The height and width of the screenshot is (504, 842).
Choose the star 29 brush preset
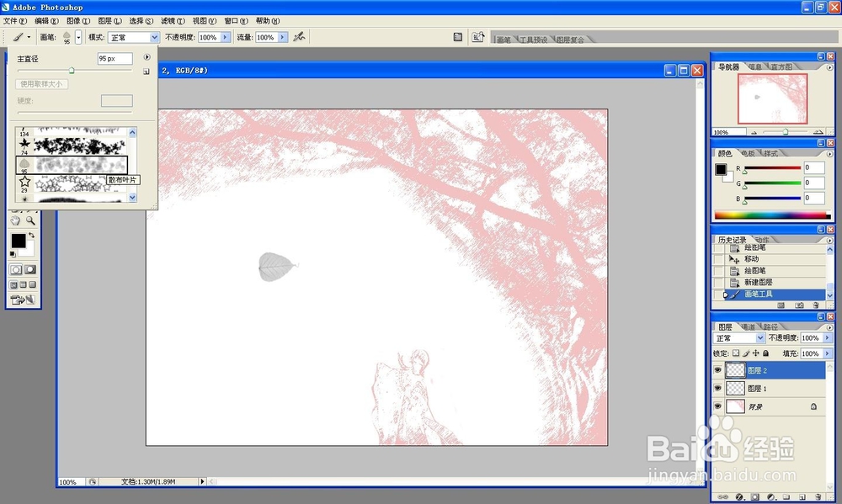click(x=72, y=183)
